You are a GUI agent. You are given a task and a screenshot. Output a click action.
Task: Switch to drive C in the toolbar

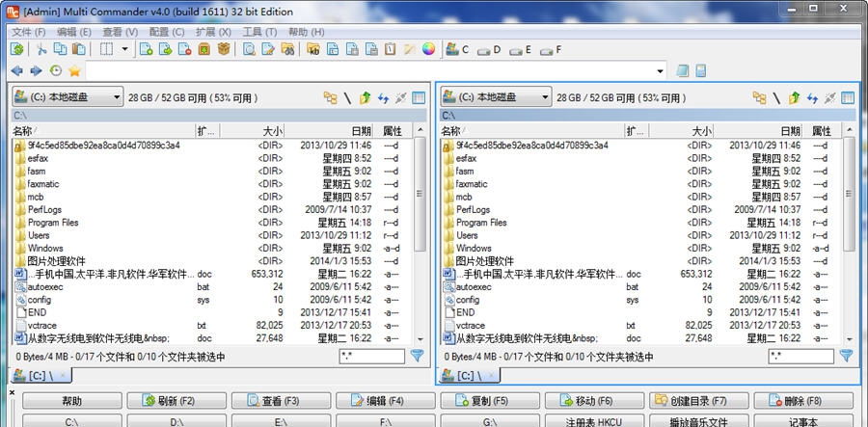coord(458,49)
